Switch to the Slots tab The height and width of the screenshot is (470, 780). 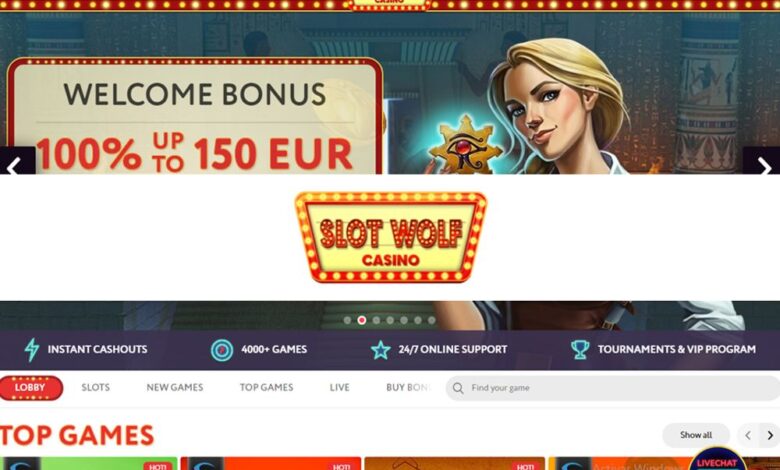(96, 387)
